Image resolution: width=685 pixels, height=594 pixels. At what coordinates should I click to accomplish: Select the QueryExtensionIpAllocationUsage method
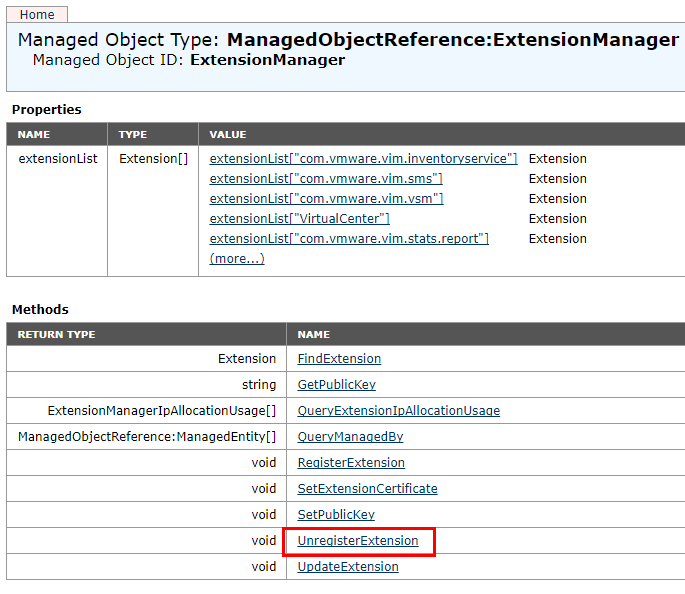click(398, 411)
